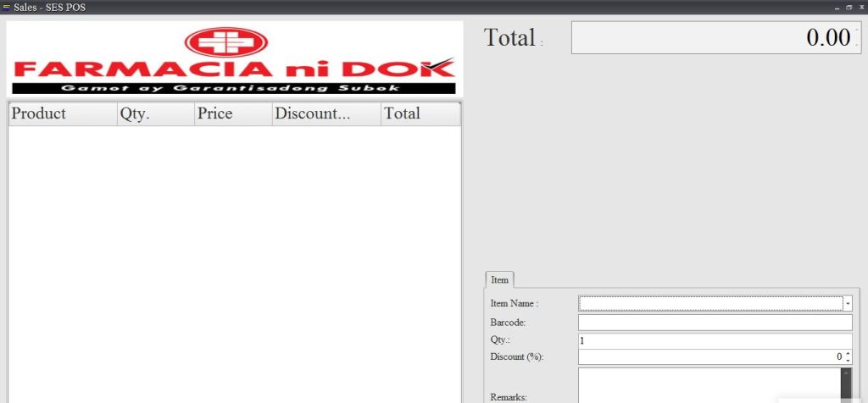Image resolution: width=868 pixels, height=403 pixels.
Task: Click the SES POS app icon in title bar
Action: coord(7,7)
